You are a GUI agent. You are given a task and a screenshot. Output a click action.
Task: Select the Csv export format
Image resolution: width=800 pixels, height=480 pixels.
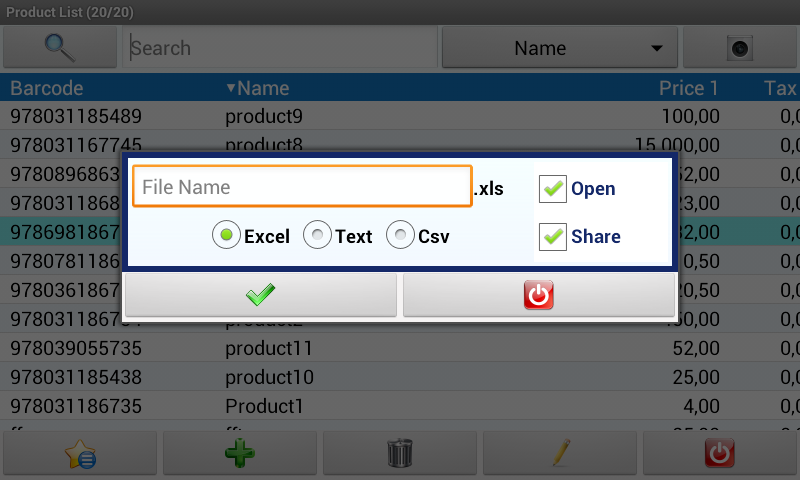tap(418, 235)
